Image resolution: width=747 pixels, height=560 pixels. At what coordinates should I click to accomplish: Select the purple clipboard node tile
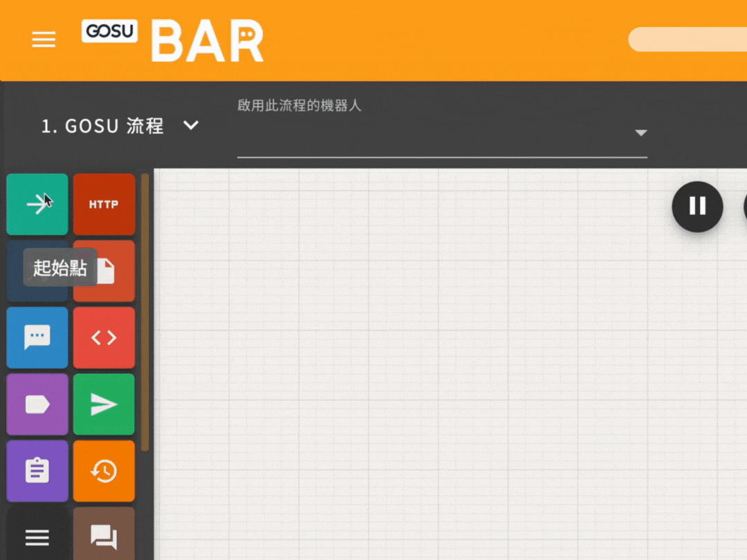pyautogui.click(x=37, y=471)
